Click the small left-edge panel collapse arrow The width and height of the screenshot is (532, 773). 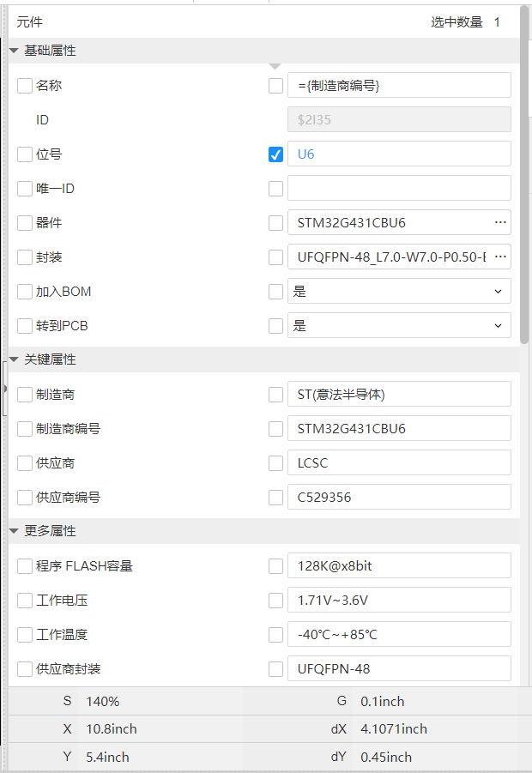[x=5, y=389]
